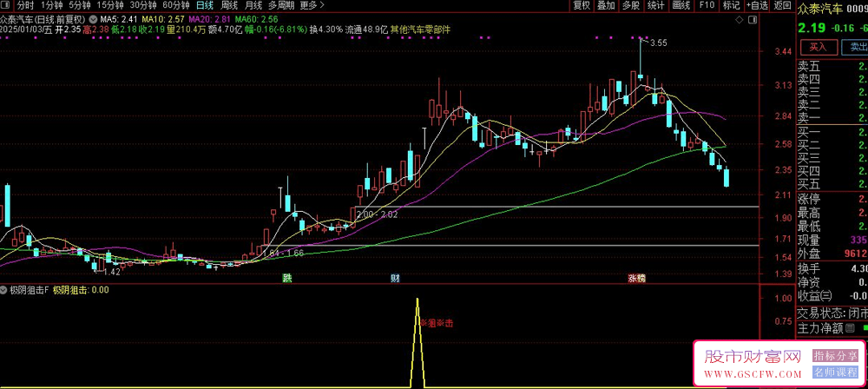868x389 pixels.
Task: Click the 2.00 - 2.02 range label
Action: 378,214
